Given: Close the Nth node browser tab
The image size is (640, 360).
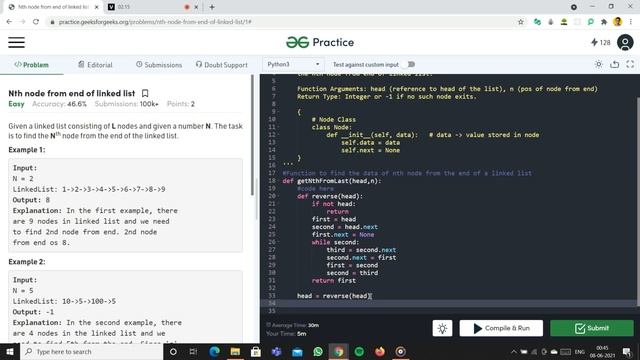Looking at the screenshot, I should [x=96, y=7].
